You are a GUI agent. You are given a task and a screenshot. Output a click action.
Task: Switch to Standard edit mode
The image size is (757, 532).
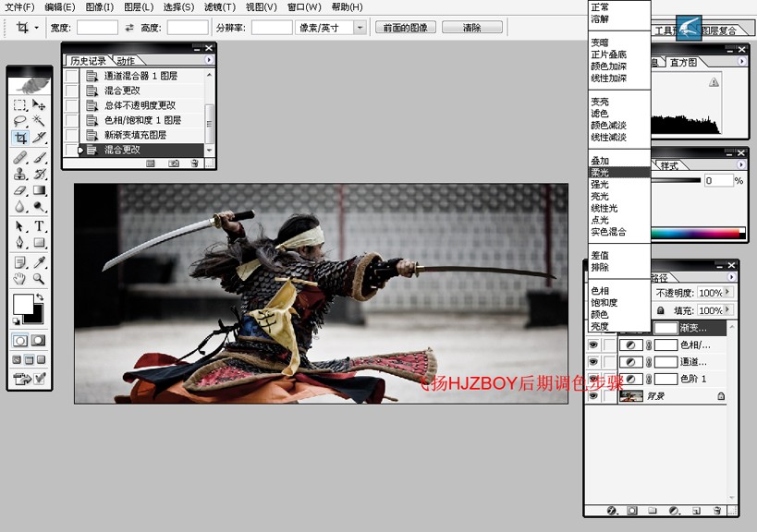(20, 341)
